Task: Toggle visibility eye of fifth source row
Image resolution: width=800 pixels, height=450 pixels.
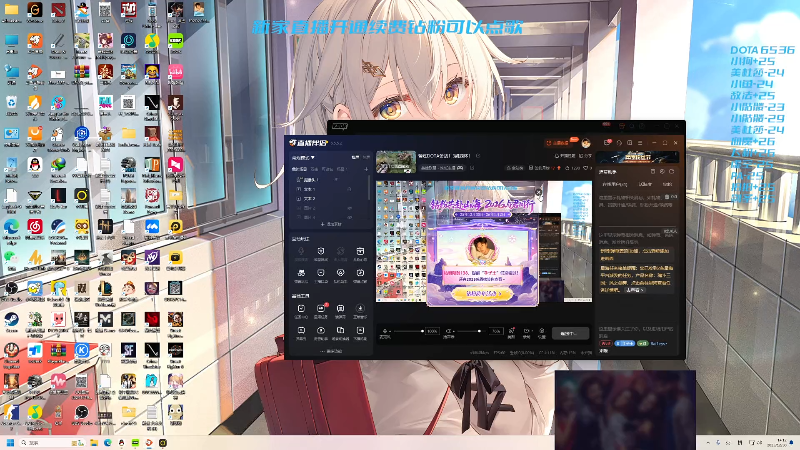Action: [x=349, y=217]
